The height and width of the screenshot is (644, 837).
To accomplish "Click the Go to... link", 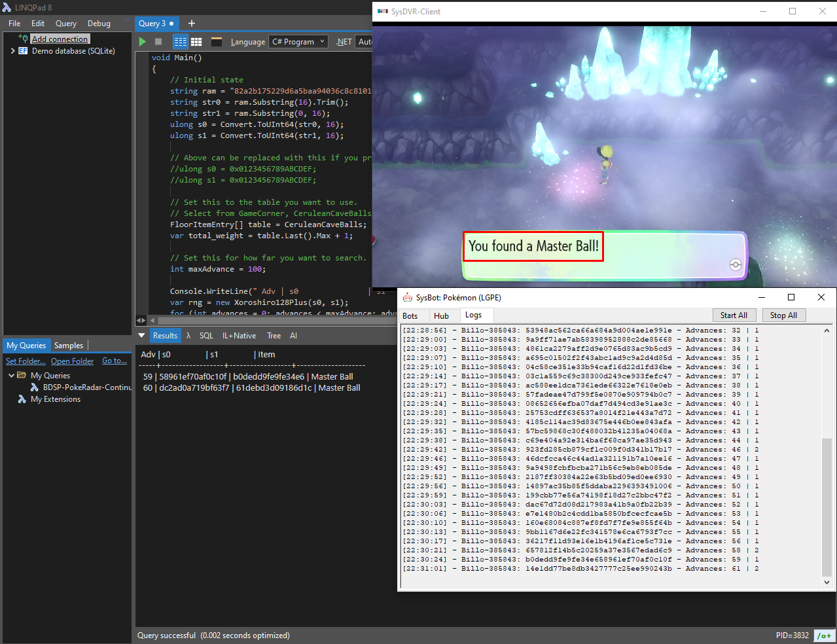I will (x=115, y=361).
